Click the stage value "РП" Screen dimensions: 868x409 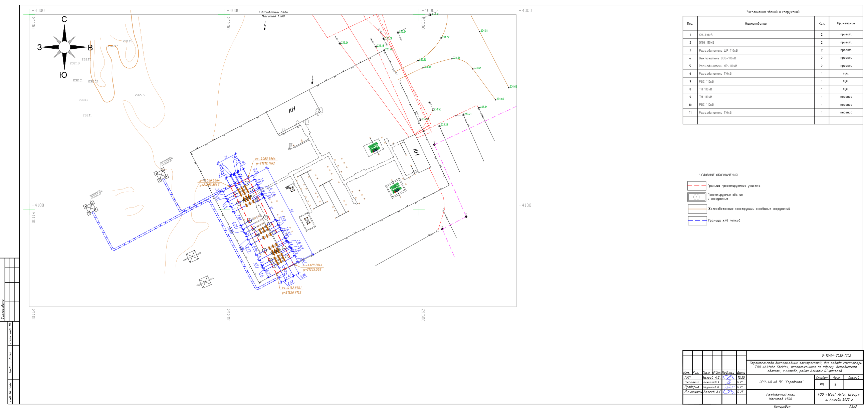coord(822,384)
